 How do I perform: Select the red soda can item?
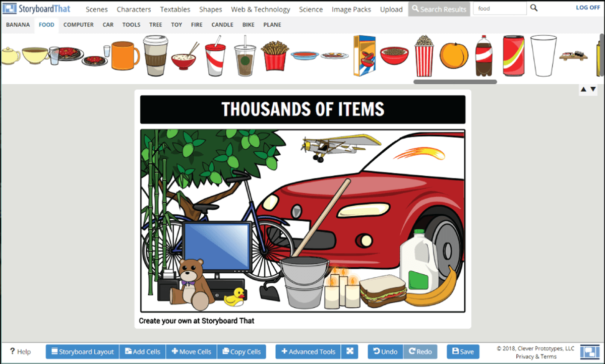click(513, 55)
